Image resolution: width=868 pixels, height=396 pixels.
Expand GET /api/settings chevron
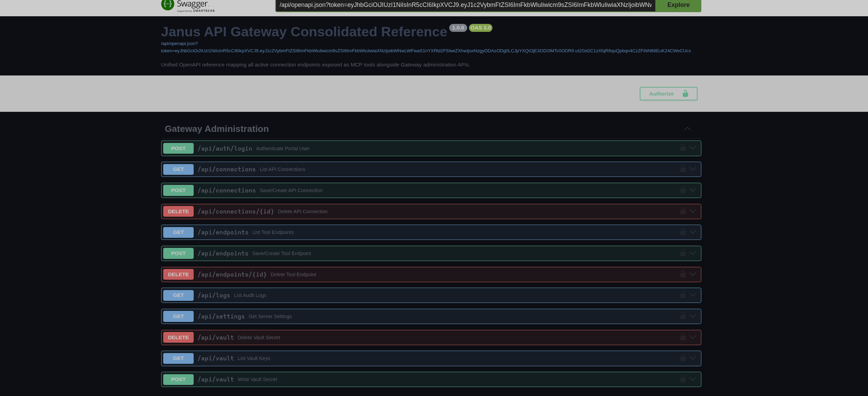(692, 316)
